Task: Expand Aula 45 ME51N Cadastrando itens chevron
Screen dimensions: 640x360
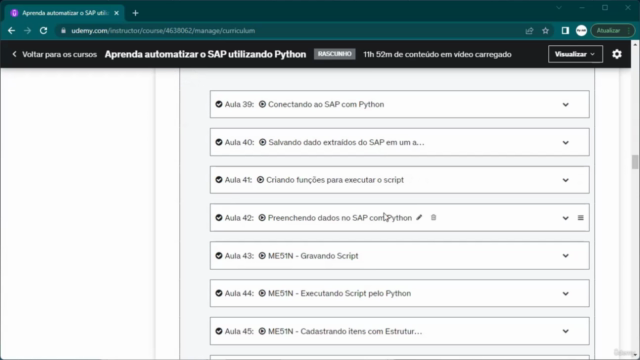Action: click(565, 331)
